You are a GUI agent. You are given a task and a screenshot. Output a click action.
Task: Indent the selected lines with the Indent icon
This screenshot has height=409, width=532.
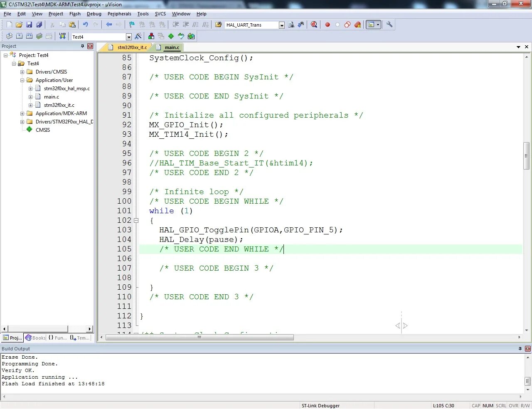[175, 25]
